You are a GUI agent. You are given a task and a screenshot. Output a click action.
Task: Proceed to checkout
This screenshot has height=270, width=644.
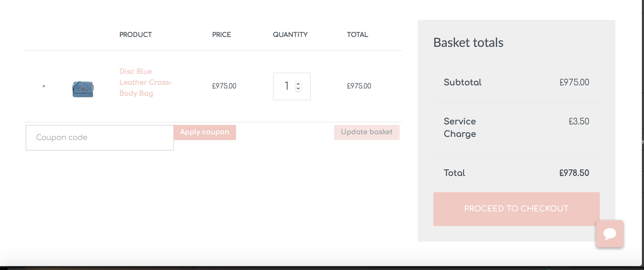[516, 209]
